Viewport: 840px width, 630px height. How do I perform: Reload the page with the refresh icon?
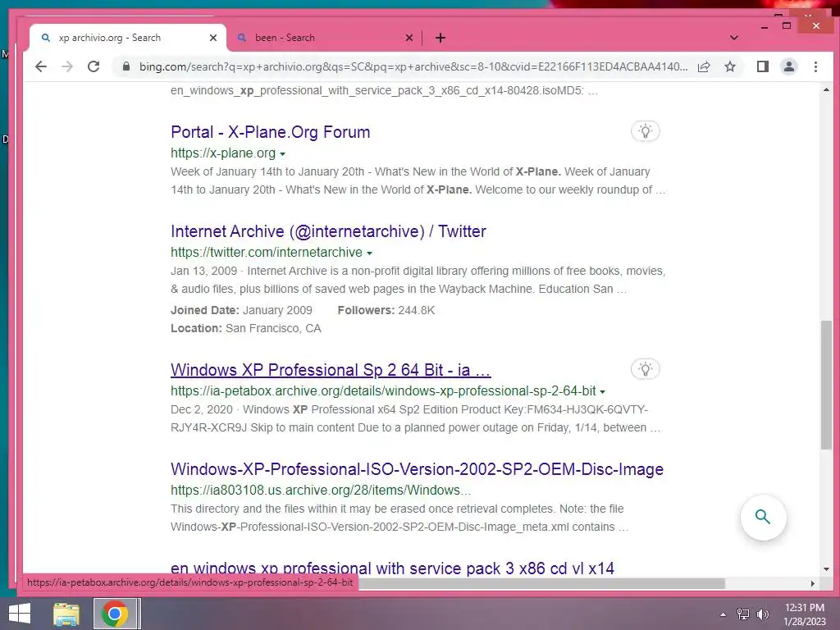pos(94,66)
